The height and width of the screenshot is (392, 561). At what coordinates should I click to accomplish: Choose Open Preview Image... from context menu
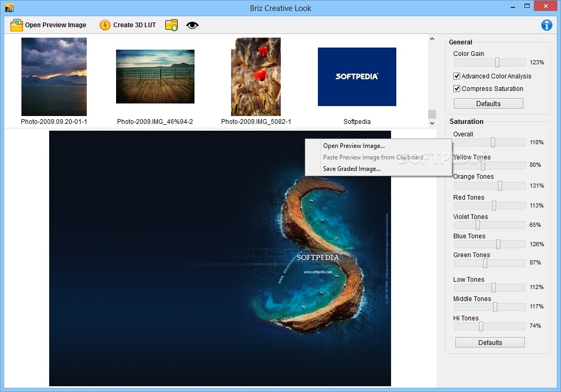354,146
